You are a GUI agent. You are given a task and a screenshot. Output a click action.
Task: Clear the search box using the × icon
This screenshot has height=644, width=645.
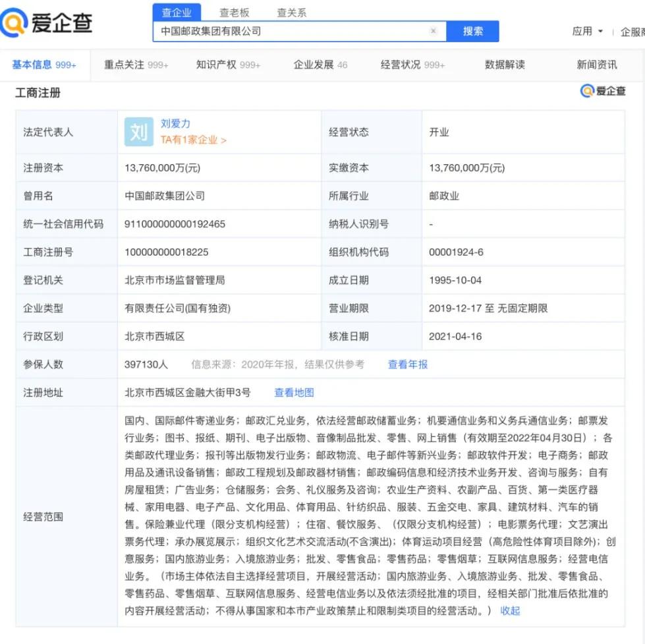pyautogui.click(x=433, y=30)
